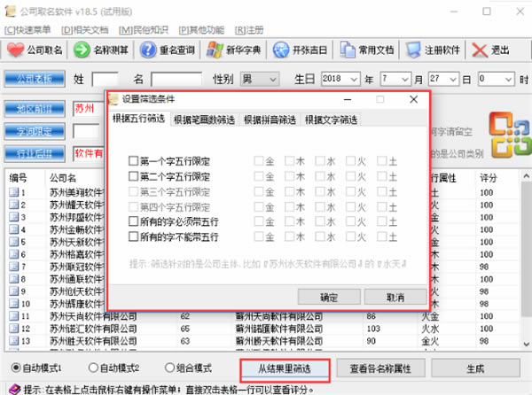Screen dimensions: 532x395
Task: Click the 姓 surname input field
Action: point(105,80)
